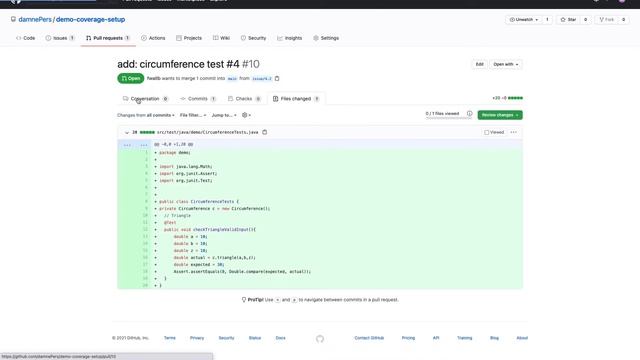Open the 'Open with' dropdown
640x360 pixels.
505,64
